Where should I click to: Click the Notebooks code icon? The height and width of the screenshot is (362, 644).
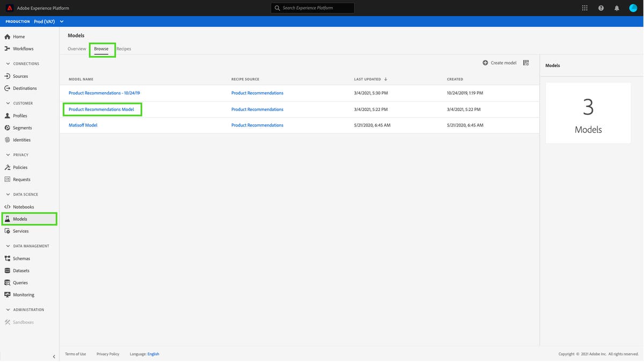tap(8, 207)
